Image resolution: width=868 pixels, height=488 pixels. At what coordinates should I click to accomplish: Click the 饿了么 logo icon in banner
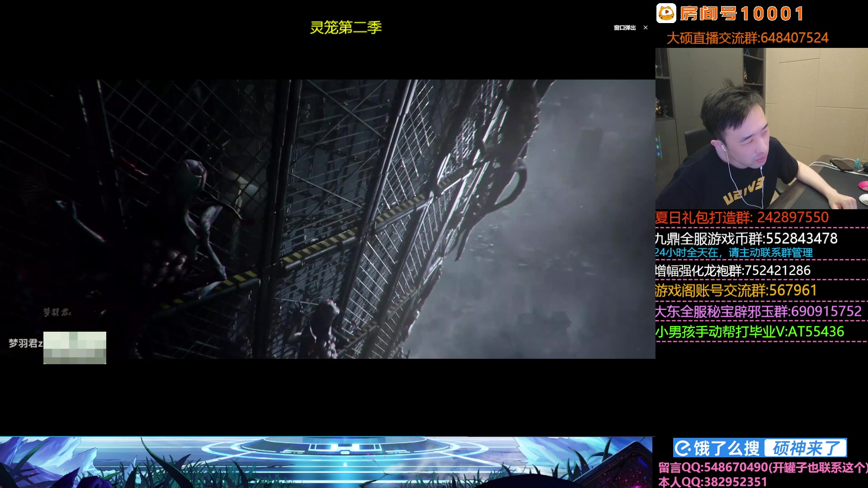(683, 448)
